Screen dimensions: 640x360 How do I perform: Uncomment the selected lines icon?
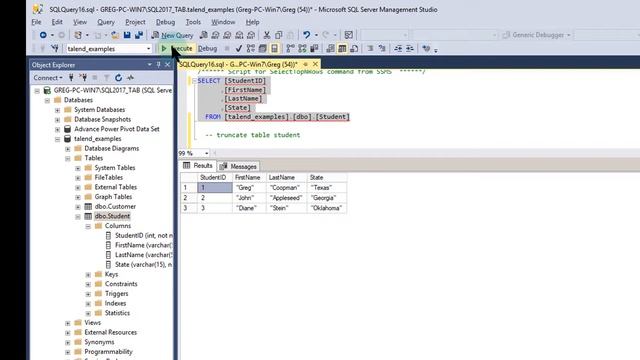point(382,49)
